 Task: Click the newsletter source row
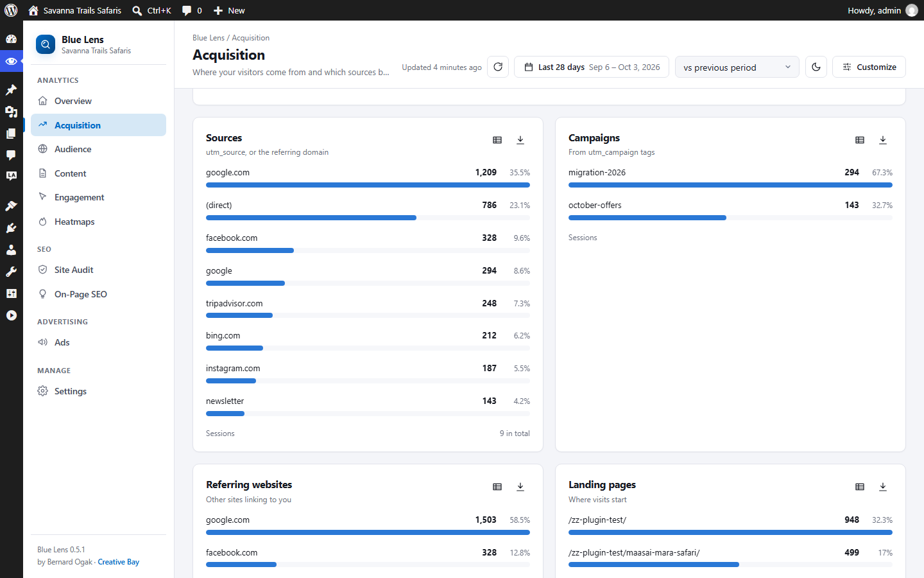tap(368, 405)
